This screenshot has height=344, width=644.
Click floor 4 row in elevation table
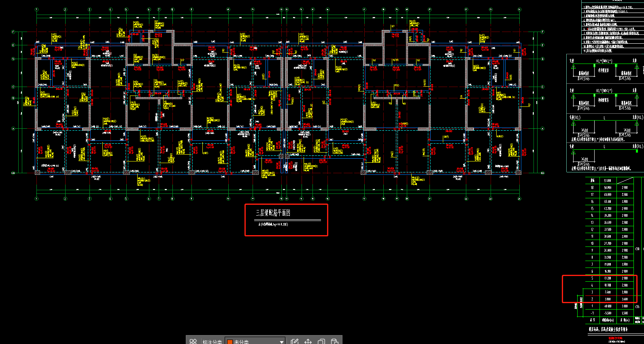click(610, 285)
